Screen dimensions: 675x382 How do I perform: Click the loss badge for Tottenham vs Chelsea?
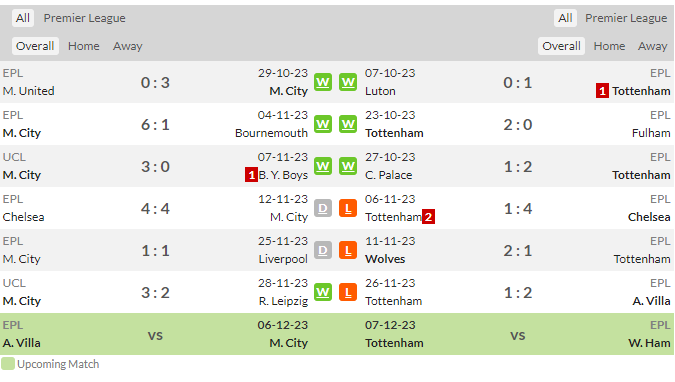click(x=348, y=208)
